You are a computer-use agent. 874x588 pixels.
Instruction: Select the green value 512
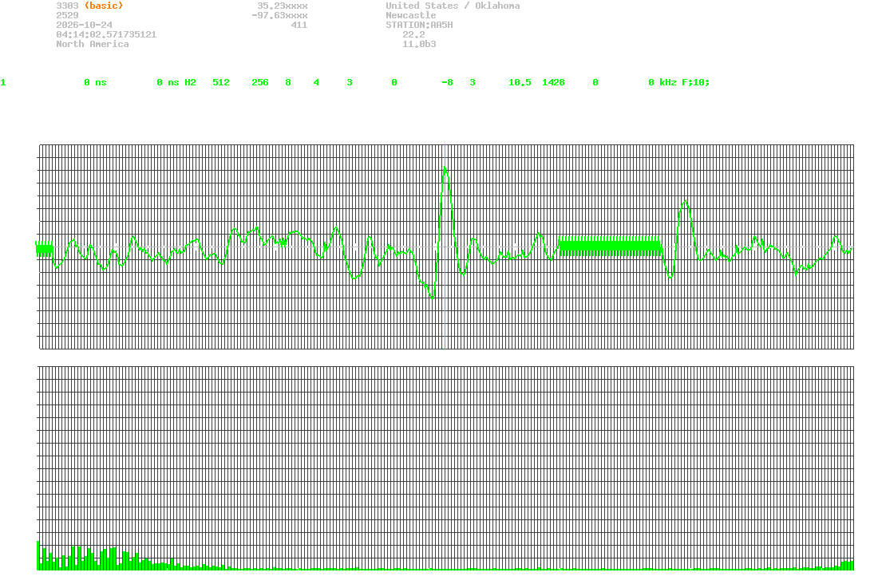tap(221, 82)
